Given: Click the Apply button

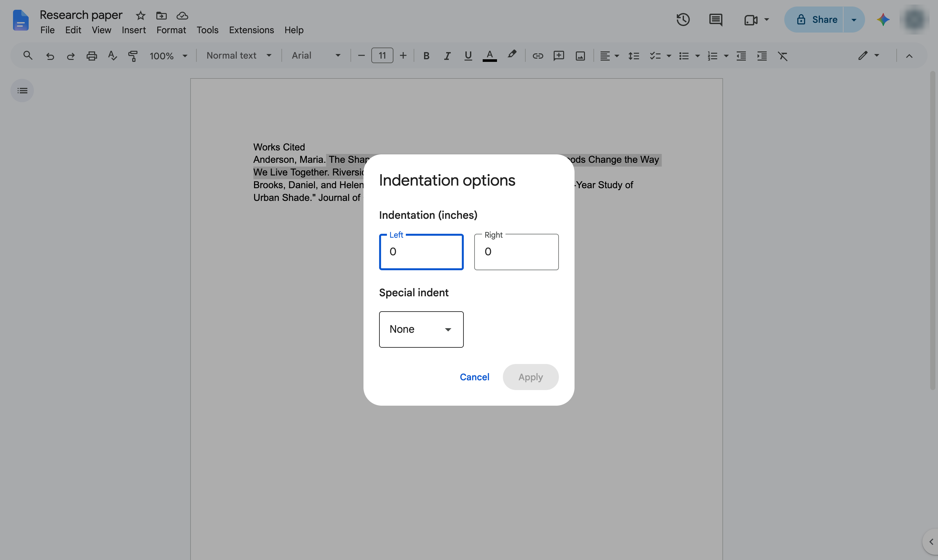Looking at the screenshot, I should click(531, 377).
